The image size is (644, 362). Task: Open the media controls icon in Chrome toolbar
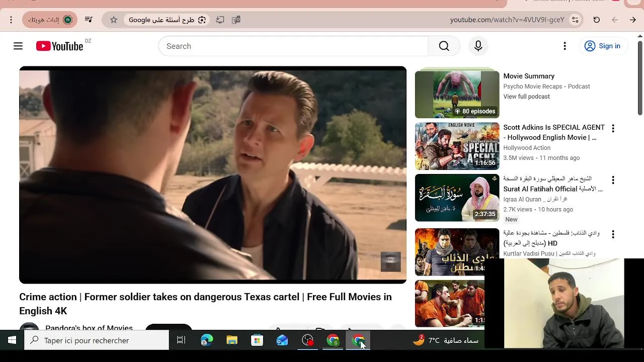click(89, 20)
